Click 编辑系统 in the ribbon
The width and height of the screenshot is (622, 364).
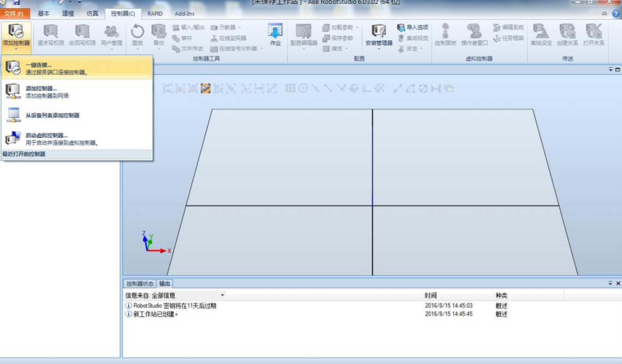coord(508,27)
